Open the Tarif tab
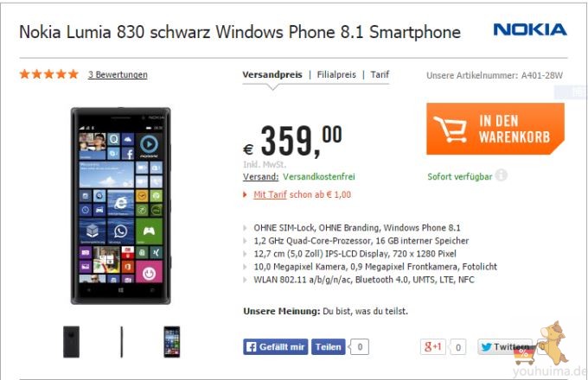The image size is (588, 380). click(380, 74)
